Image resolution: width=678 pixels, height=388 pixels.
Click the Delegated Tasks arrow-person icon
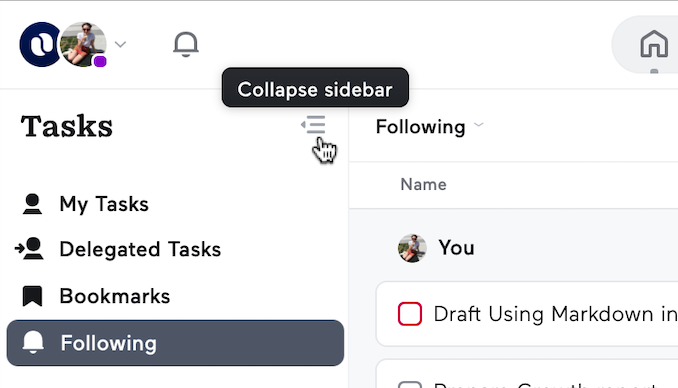coord(29,249)
